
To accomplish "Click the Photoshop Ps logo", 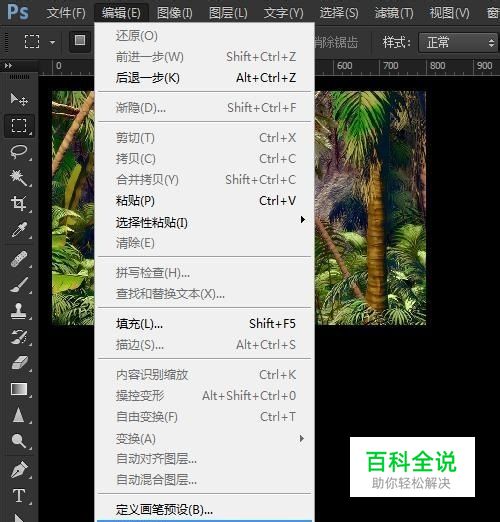I will [x=18, y=12].
